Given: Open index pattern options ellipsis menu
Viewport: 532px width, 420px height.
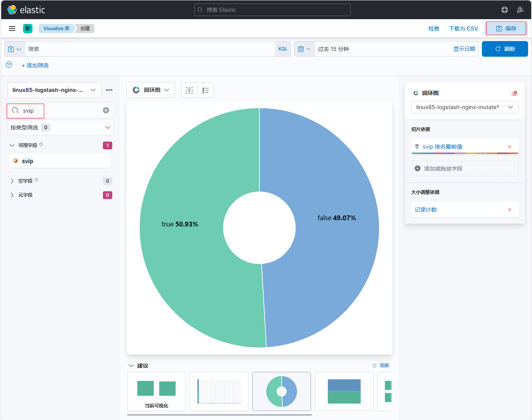Looking at the screenshot, I should point(109,90).
